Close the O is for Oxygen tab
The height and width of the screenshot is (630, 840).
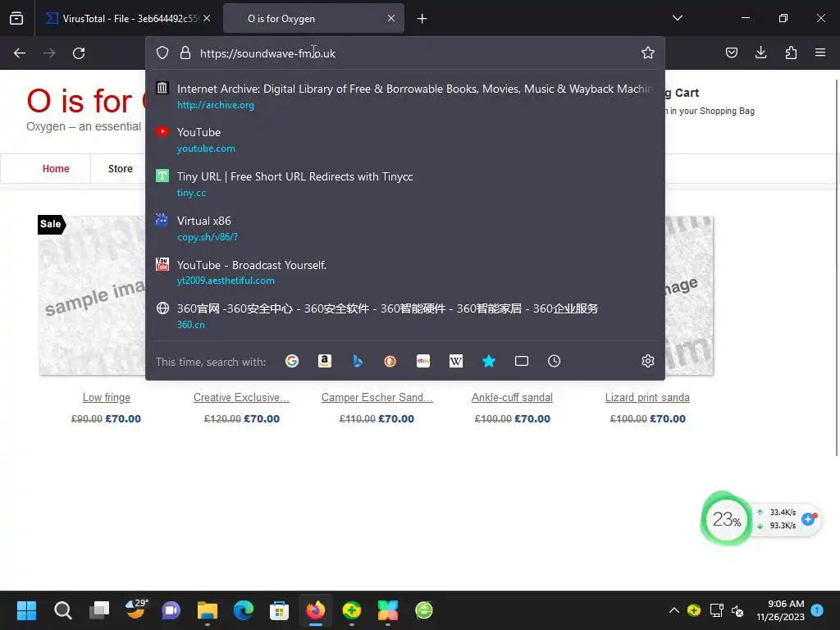pyautogui.click(x=391, y=18)
